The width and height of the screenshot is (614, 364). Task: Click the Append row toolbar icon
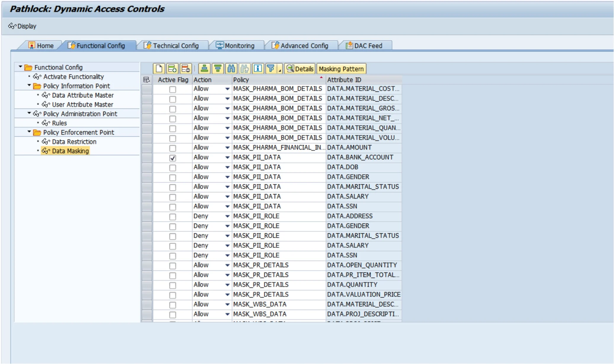coord(172,69)
